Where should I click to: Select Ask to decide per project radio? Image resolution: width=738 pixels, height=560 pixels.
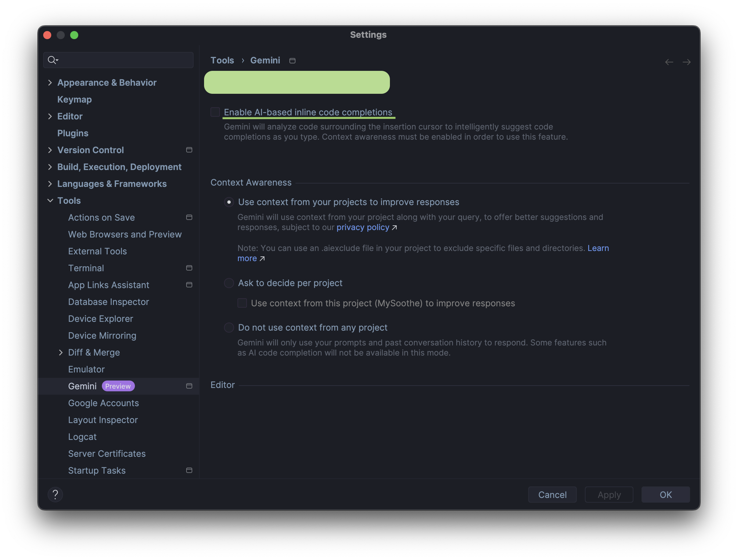229,283
